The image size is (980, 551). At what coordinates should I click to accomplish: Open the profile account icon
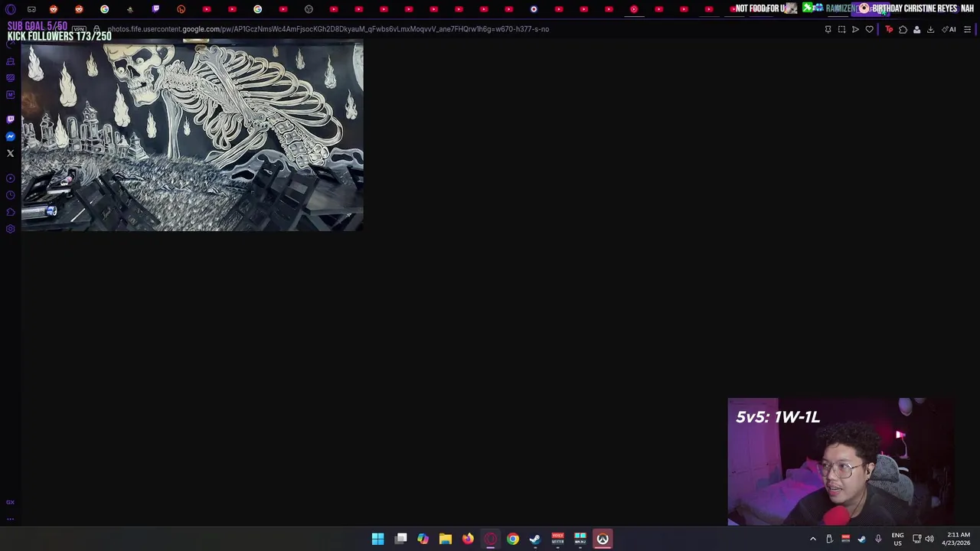tap(916, 29)
